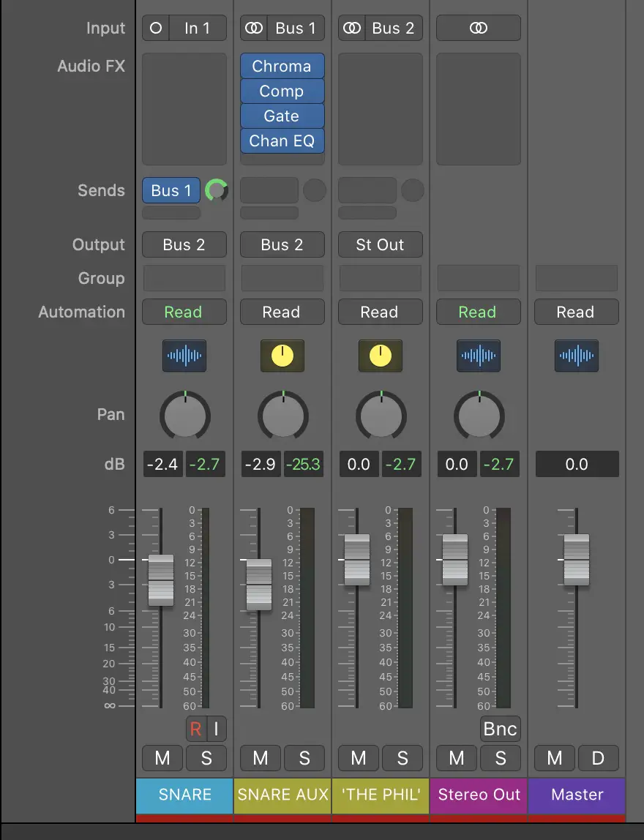Open the Bus 1 send slot on SNARE
Screen dimensions: 644x840
pos(171,190)
